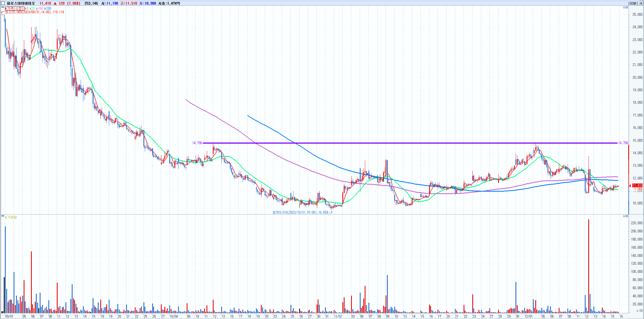The width and height of the screenshot is (644, 319).
Task: Click the 거래량 volume indicator label
Action: coord(11,217)
